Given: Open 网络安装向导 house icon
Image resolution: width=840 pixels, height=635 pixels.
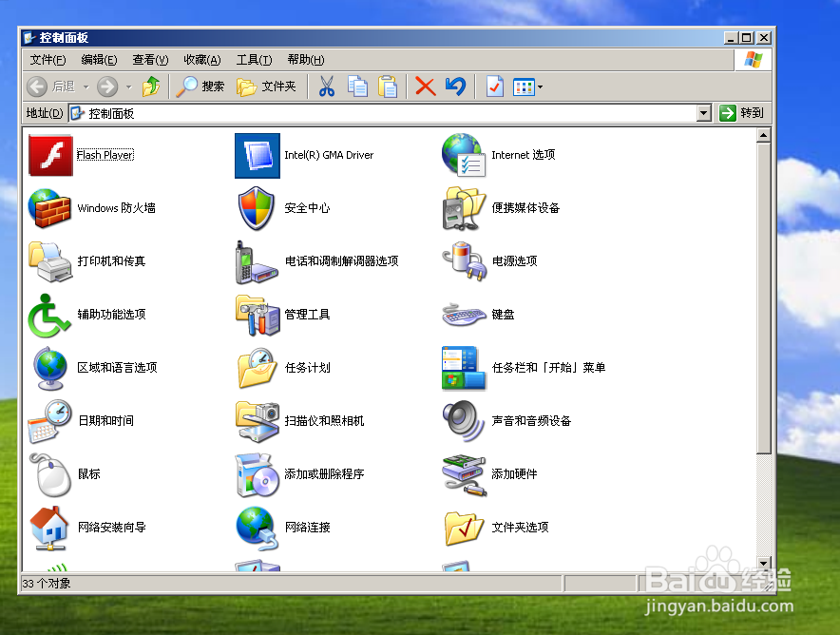Looking at the screenshot, I should 49,528.
